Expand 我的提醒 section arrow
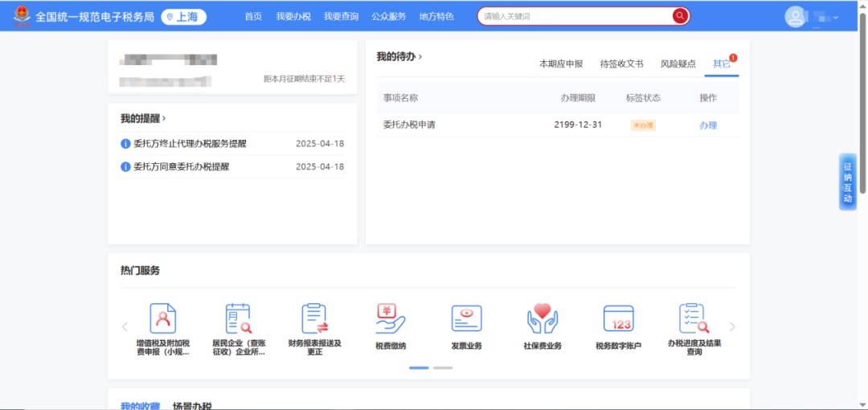The width and height of the screenshot is (868, 410). tap(165, 118)
